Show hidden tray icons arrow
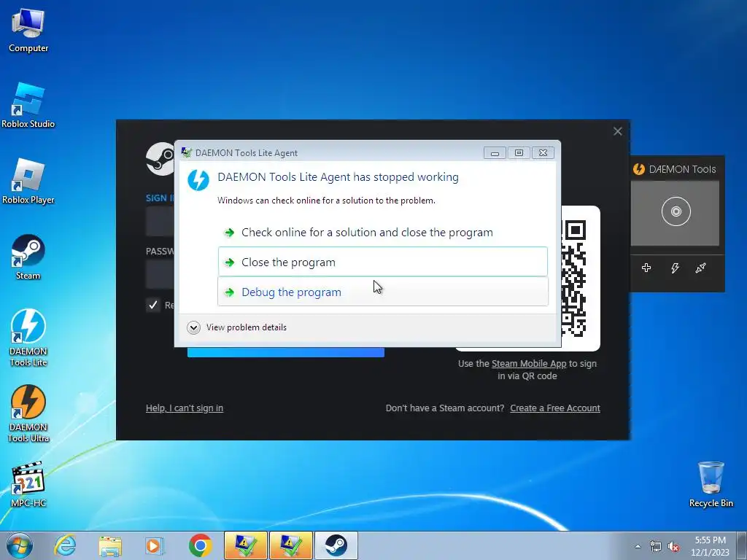This screenshot has width=747, height=560. (x=638, y=547)
